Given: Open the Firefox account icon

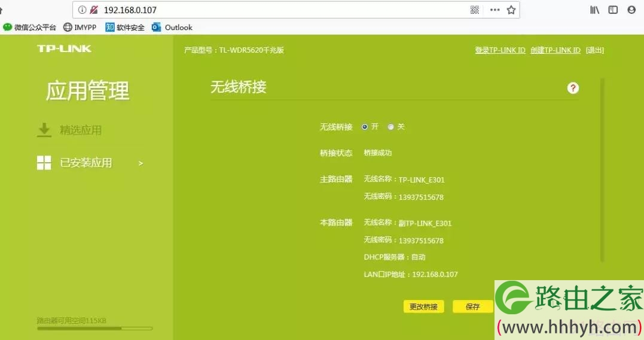Looking at the screenshot, I should pos(631,10).
